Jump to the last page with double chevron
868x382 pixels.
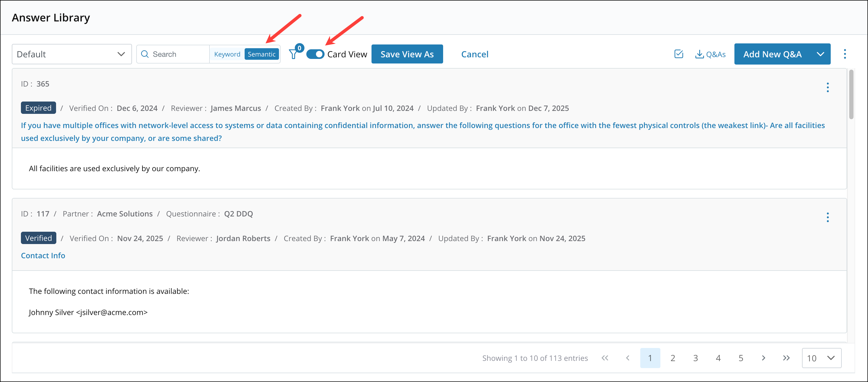pos(786,358)
